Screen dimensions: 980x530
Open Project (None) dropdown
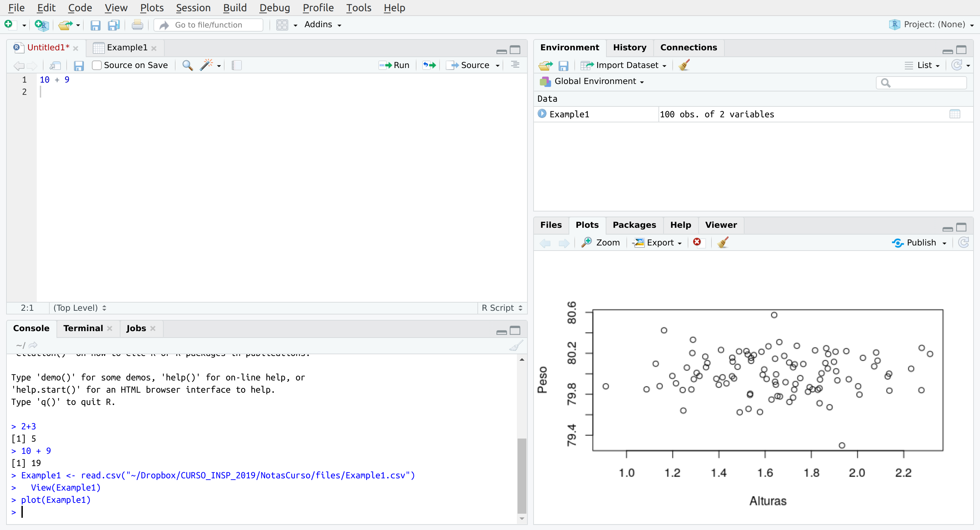click(x=931, y=25)
